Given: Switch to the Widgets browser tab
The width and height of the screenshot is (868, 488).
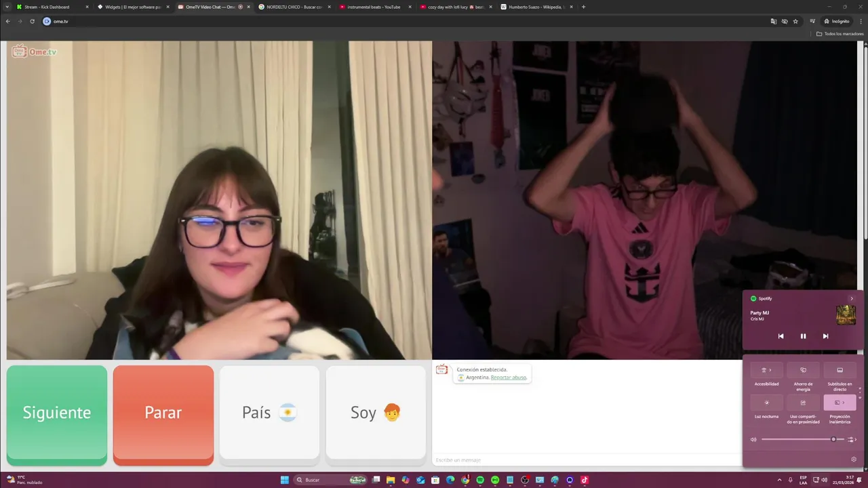Looking at the screenshot, I should point(133,7).
